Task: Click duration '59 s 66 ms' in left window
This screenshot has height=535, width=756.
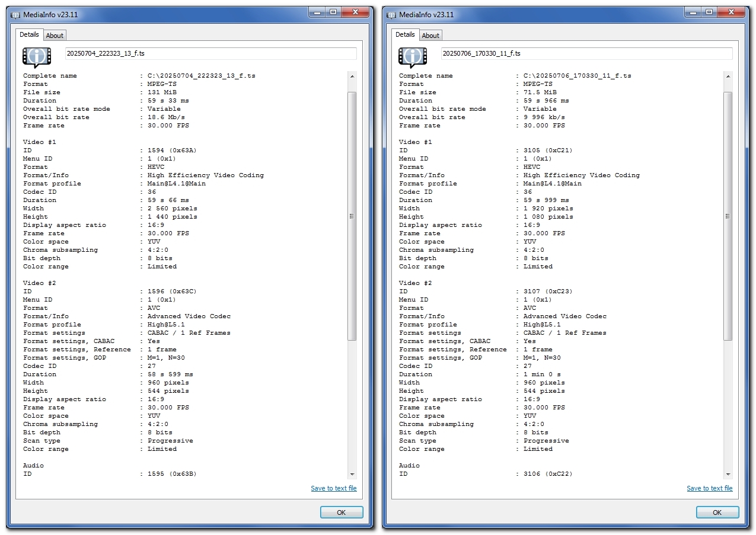Action: pyautogui.click(x=168, y=200)
